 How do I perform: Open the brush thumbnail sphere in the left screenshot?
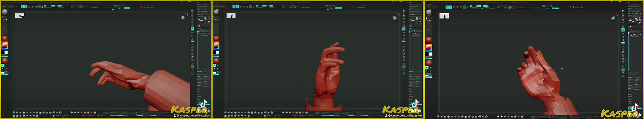(x=5, y=12)
